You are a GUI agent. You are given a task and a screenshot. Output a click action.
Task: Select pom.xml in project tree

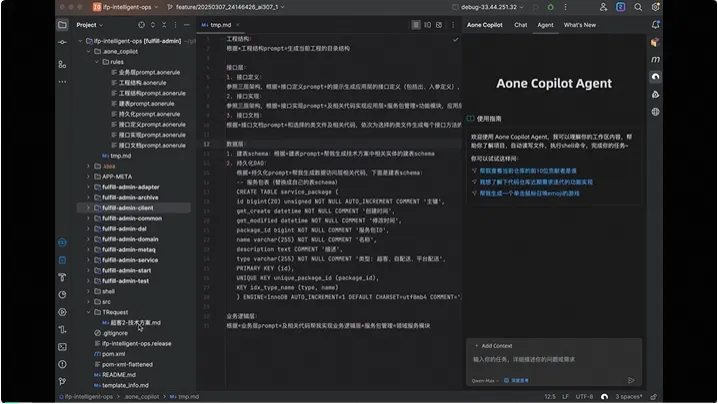[x=113, y=354]
